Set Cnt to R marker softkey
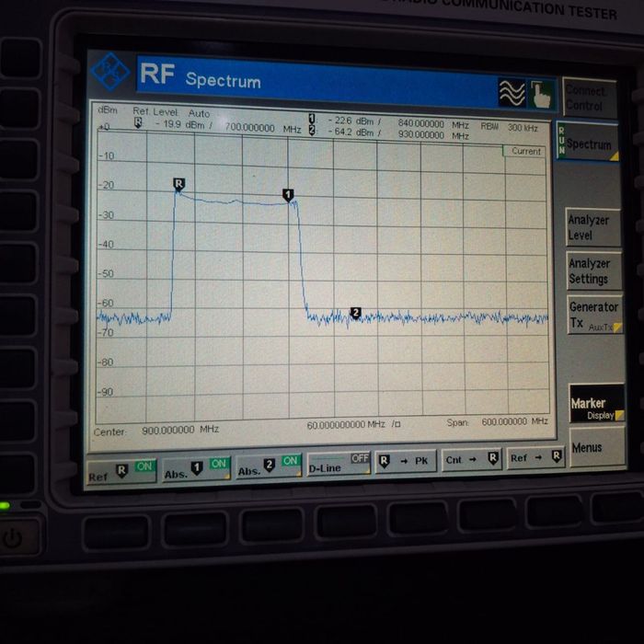 pos(471,459)
